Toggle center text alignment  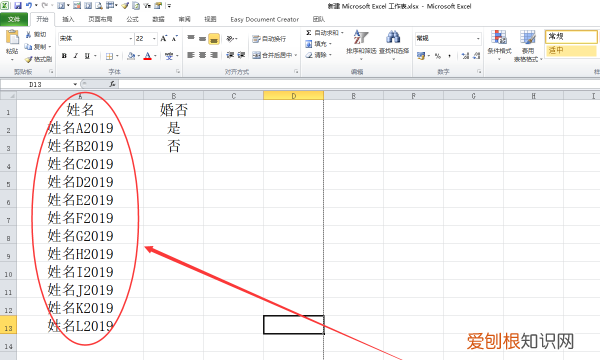point(202,55)
